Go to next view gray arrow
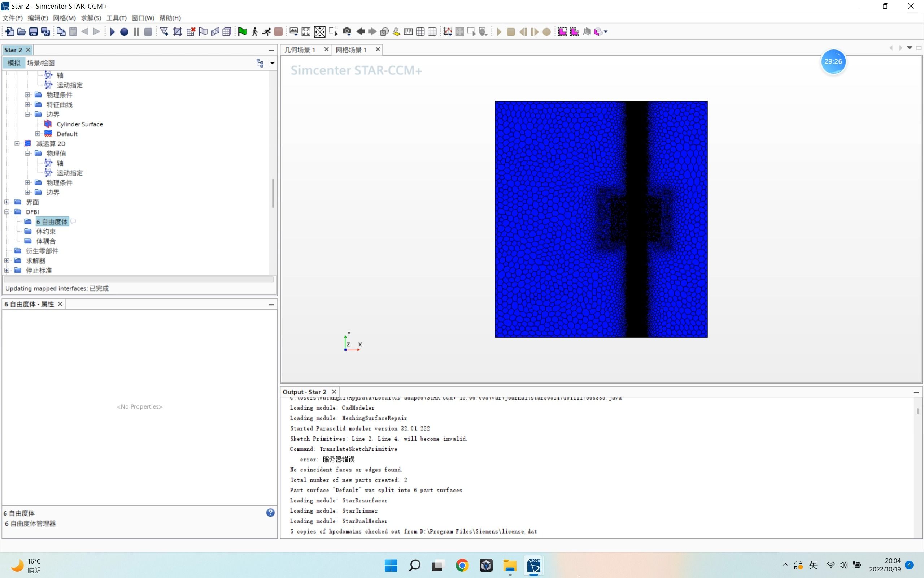The width and height of the screenshot is (924, 578). coord(372,32)
